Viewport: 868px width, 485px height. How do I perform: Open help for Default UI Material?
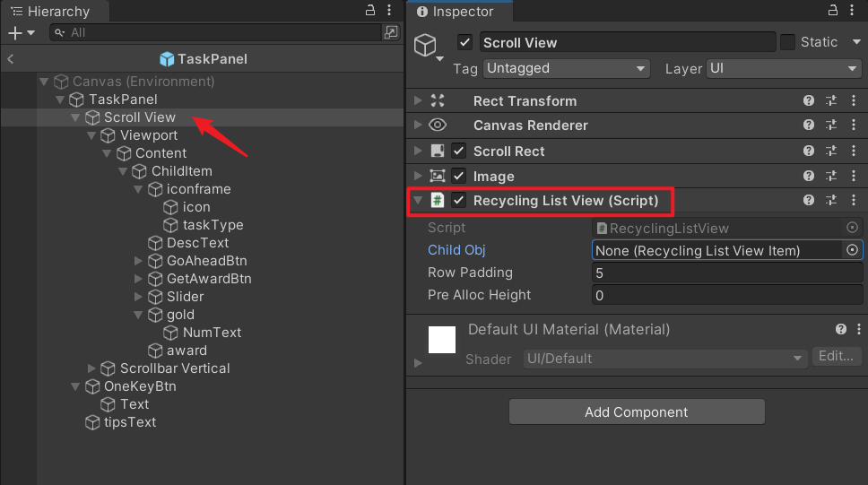pos(841,329)
